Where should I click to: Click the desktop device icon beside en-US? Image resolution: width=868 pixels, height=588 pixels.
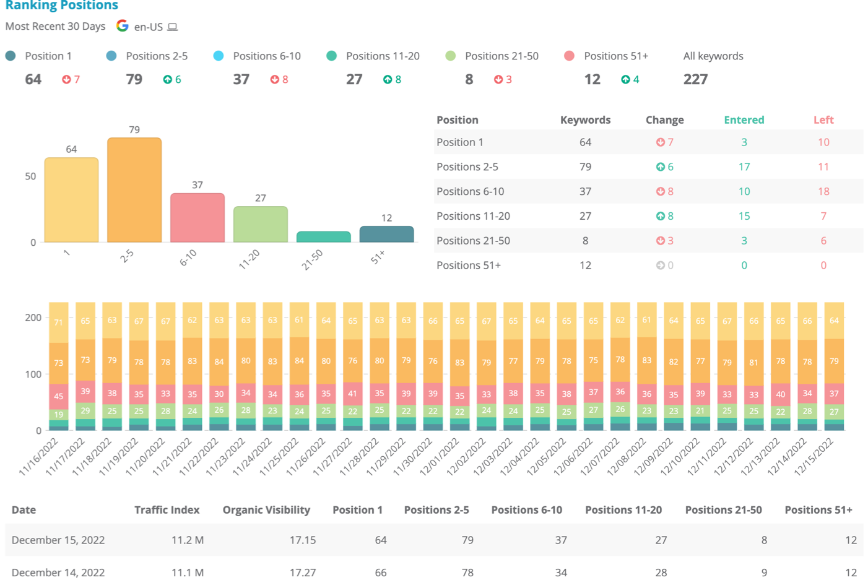point(173,27)
